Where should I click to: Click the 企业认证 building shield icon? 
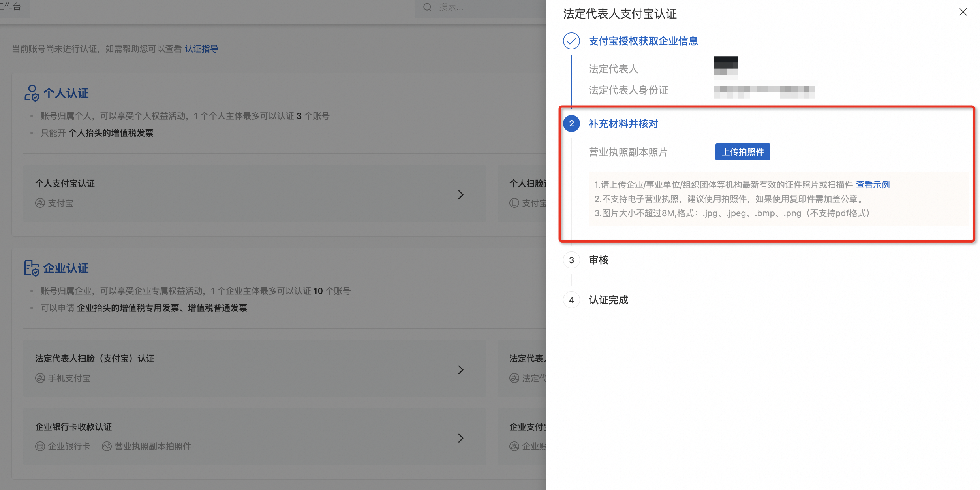(x=32, y=268)
